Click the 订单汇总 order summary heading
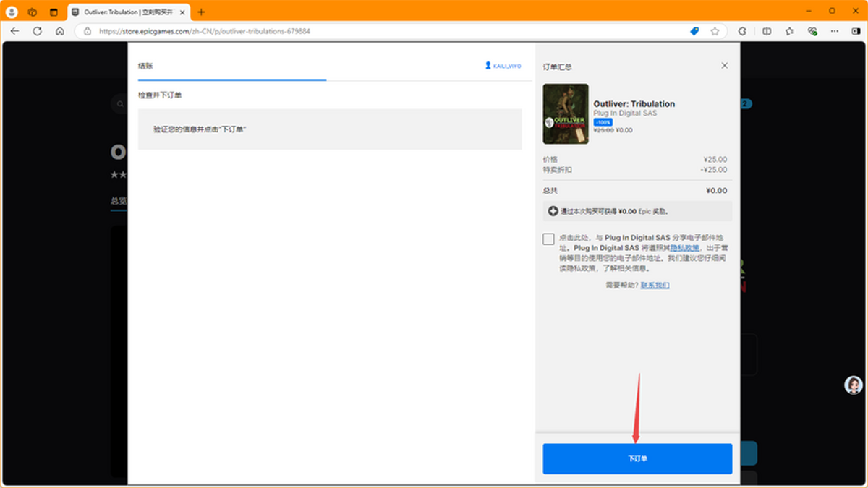The image size is (868, 488). 558,67
